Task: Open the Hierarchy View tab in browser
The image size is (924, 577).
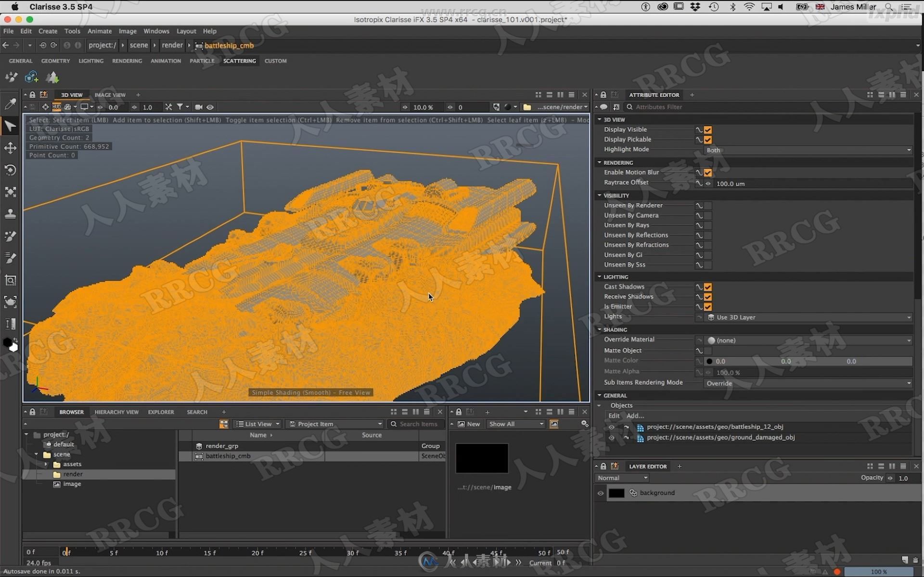Action: pyautogui.click(x=117, y=411)
